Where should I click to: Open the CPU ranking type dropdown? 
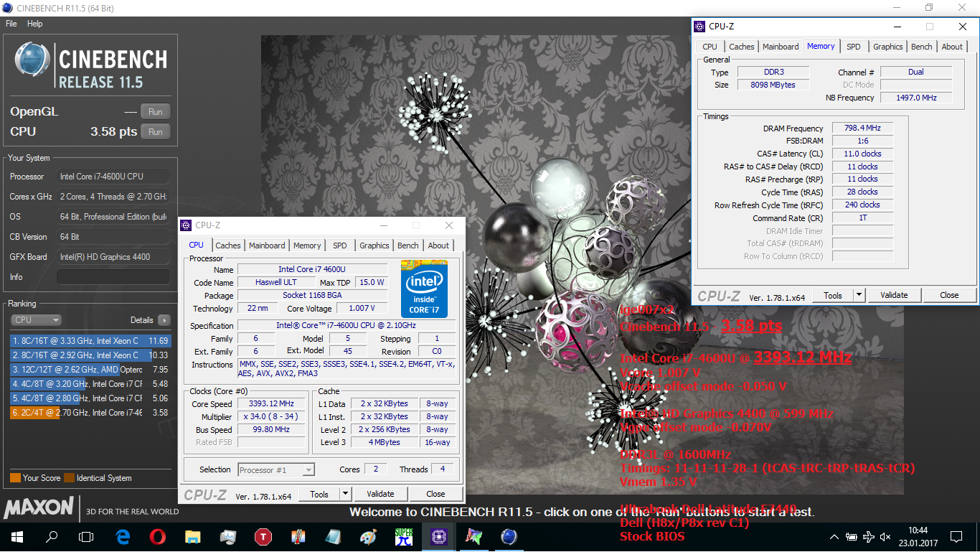tap(36, 320)
